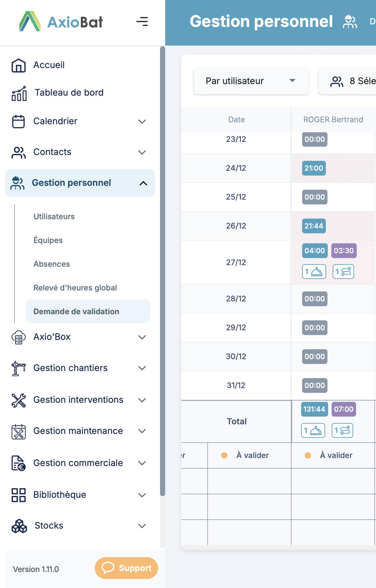Open the Par utilisateur dropdown
376x588 pixels.
(252, 81)
